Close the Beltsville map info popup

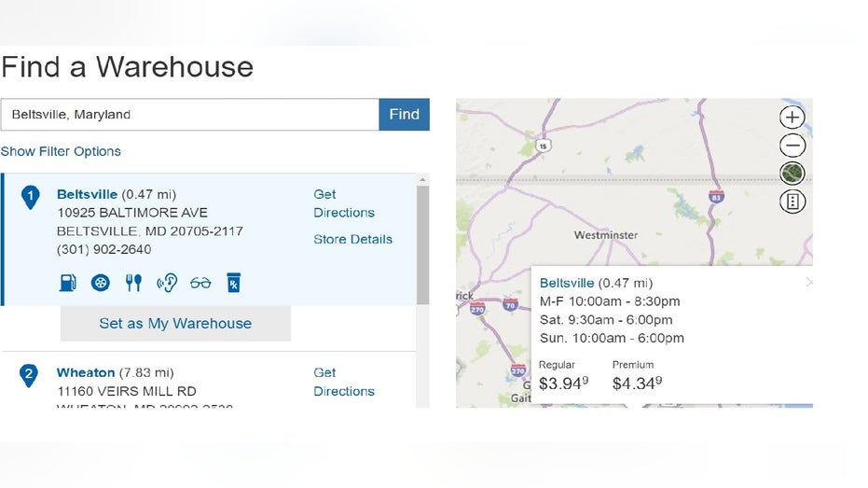809,283
